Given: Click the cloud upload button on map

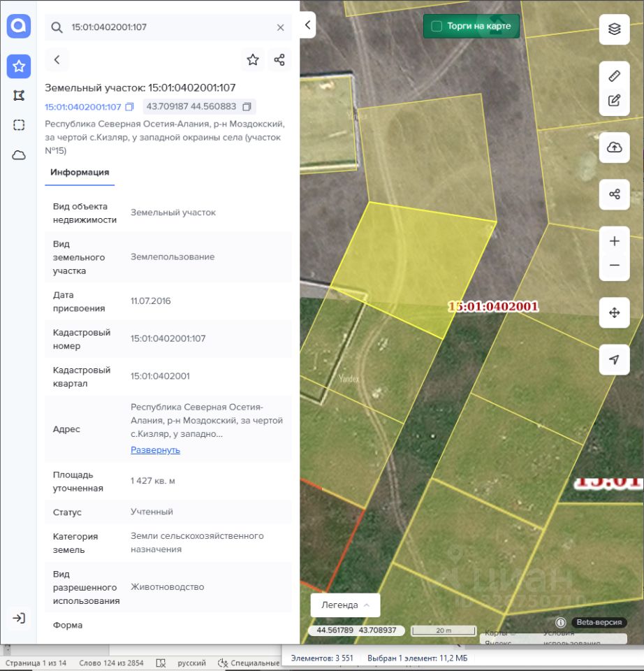Looking at the screenshot, I should coord(615,147).
